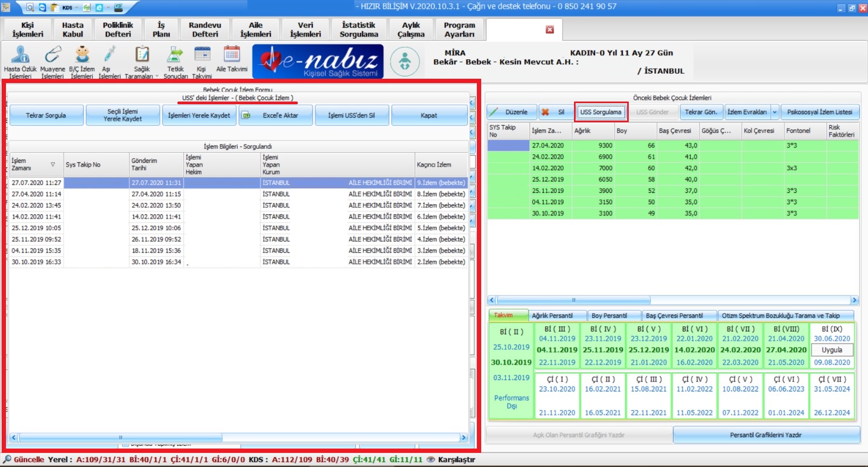Click Seçili İşlemi Yerele Kaydet button
The image size is (868, 467).
tap(123, 115)
